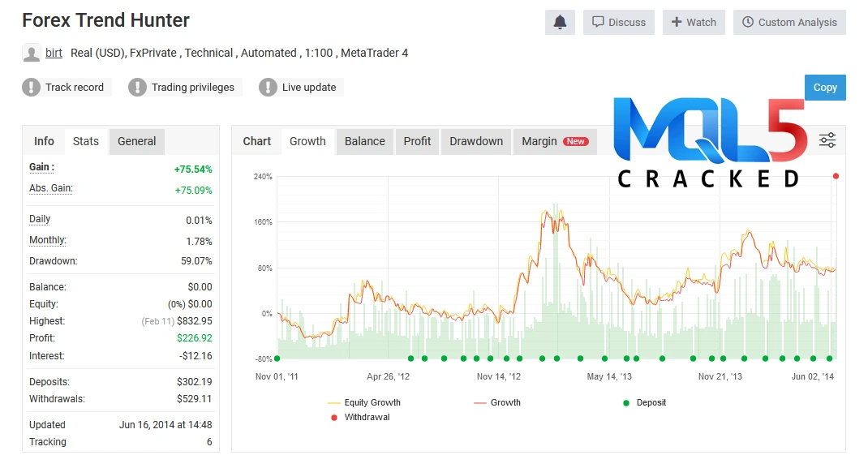Click the Live update warning icon
The image size is (868, 468).
click(x=268, y=87)
